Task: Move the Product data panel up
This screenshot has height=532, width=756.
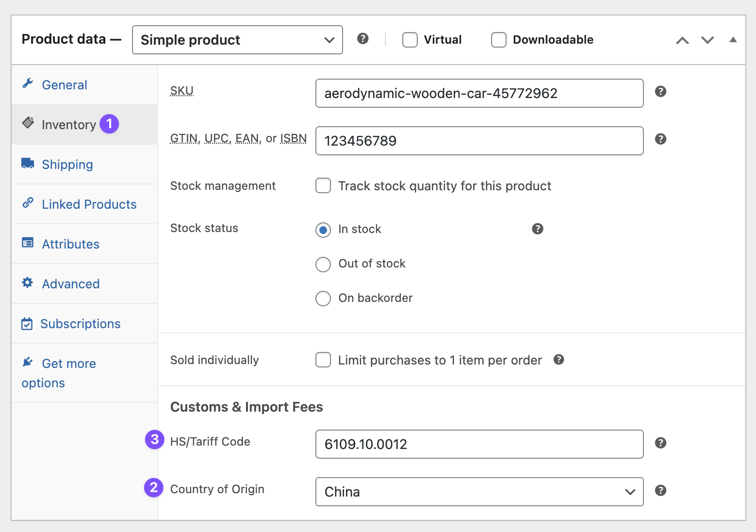Action: pos(682,40)
